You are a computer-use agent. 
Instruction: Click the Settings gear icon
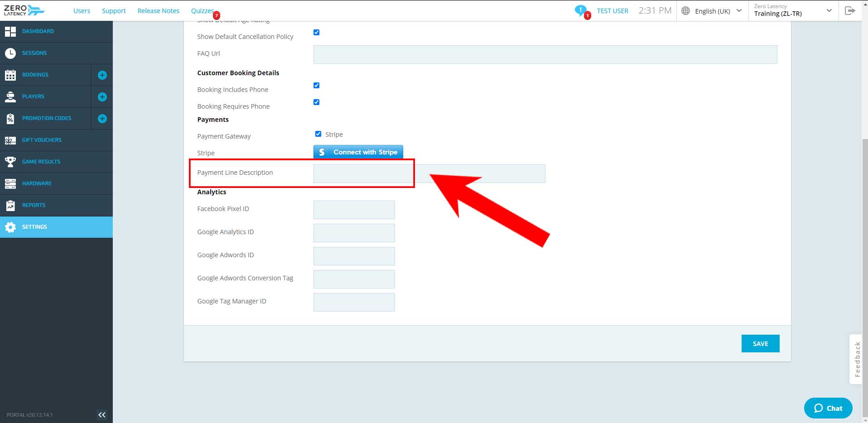point(10,227)
